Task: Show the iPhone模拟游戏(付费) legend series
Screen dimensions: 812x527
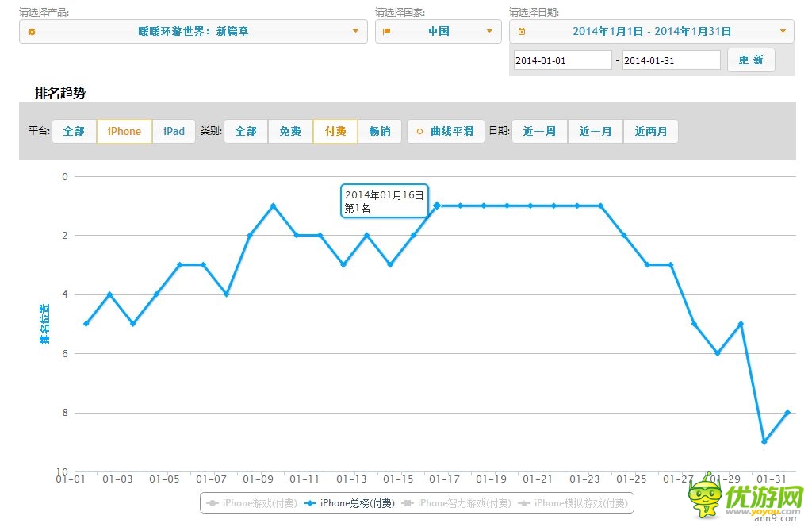Action: [x=573, y=503]
